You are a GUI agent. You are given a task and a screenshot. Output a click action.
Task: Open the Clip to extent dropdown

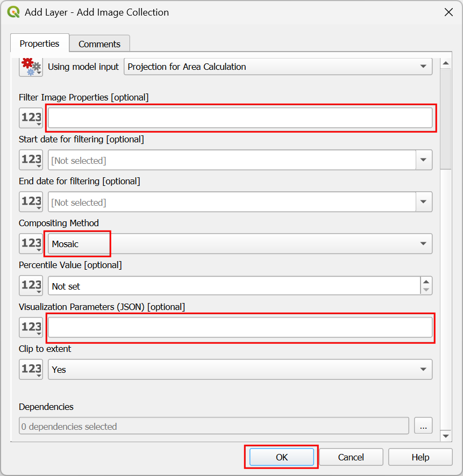[240, 370]
